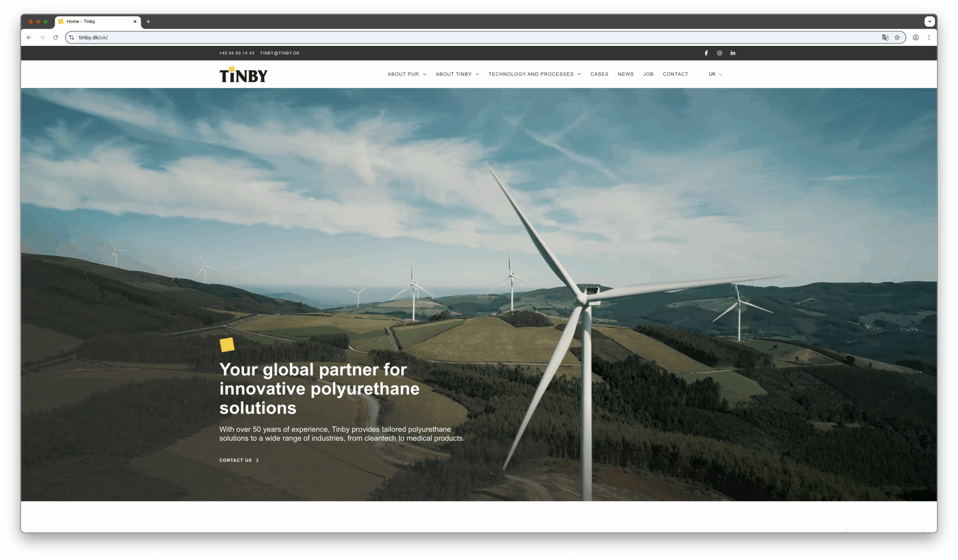Bookmark this page with the star icon
Image resolution: width=958 pixels, height=560 pixels.
[x=897, y=37]
